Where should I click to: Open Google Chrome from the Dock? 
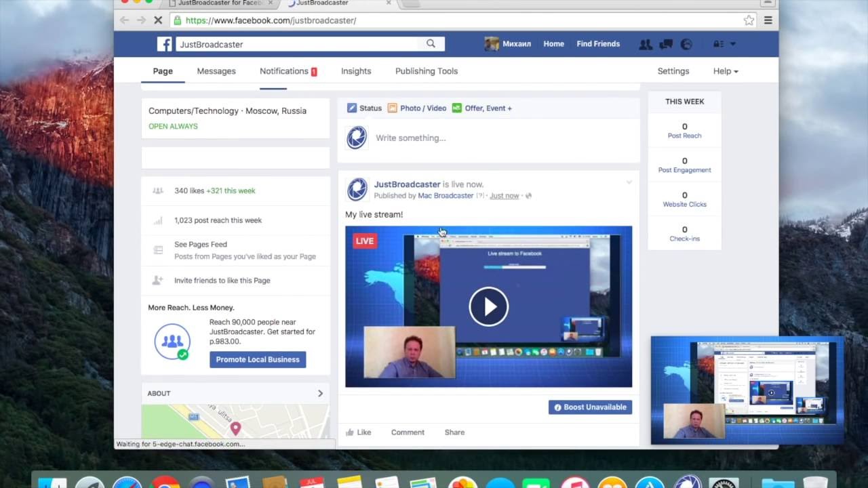click(x=165, y=483)
